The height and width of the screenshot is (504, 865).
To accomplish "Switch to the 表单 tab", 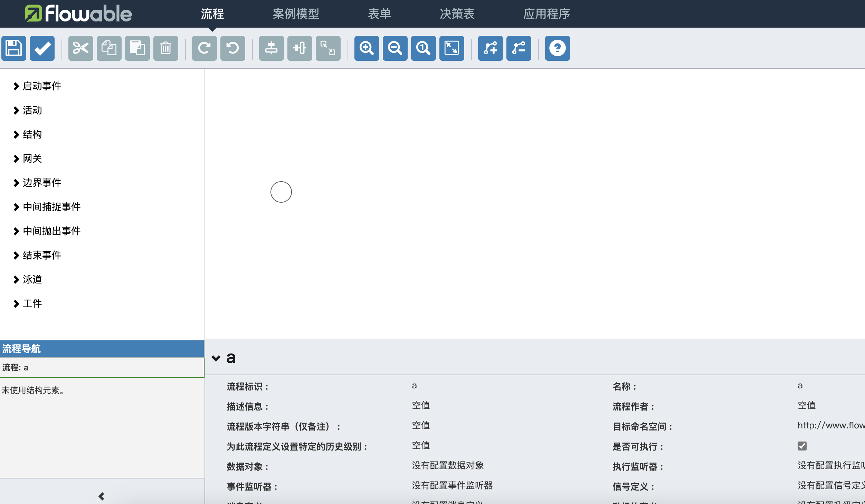I will point(379,14).
